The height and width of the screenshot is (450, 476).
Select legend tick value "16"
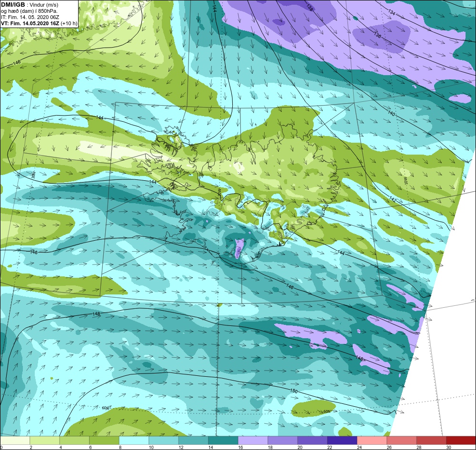(x=240, y=447)
